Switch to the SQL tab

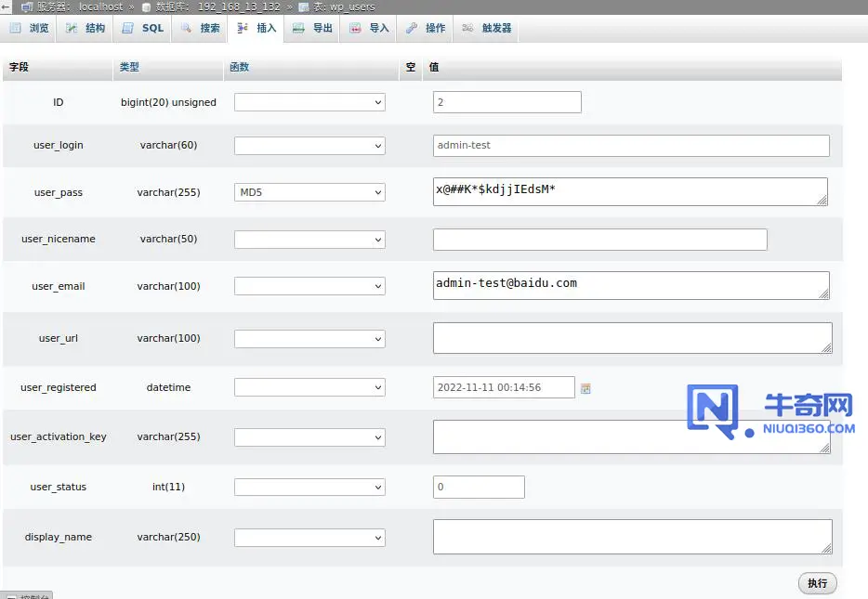[x=142, y=28]
